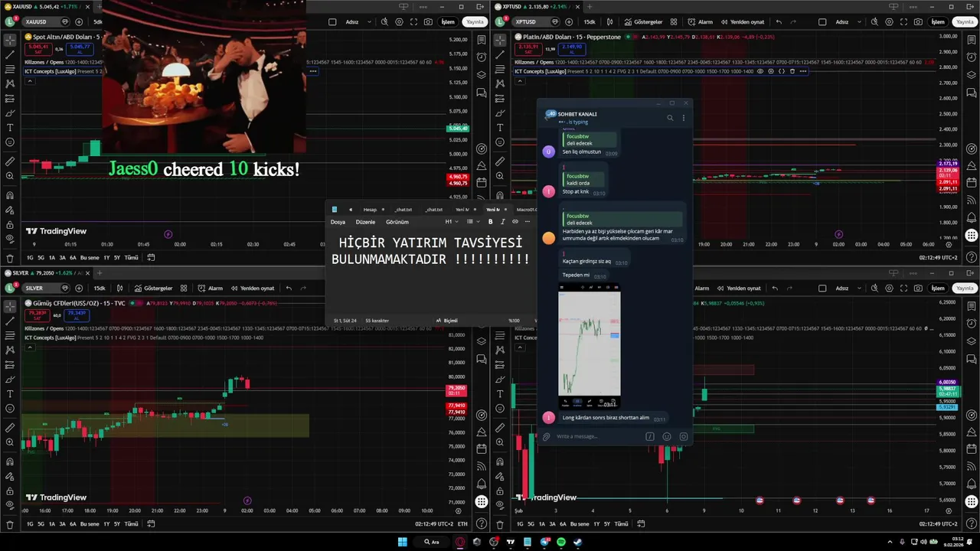Select text tool in SILVER chart sidebar

point(10,394)
